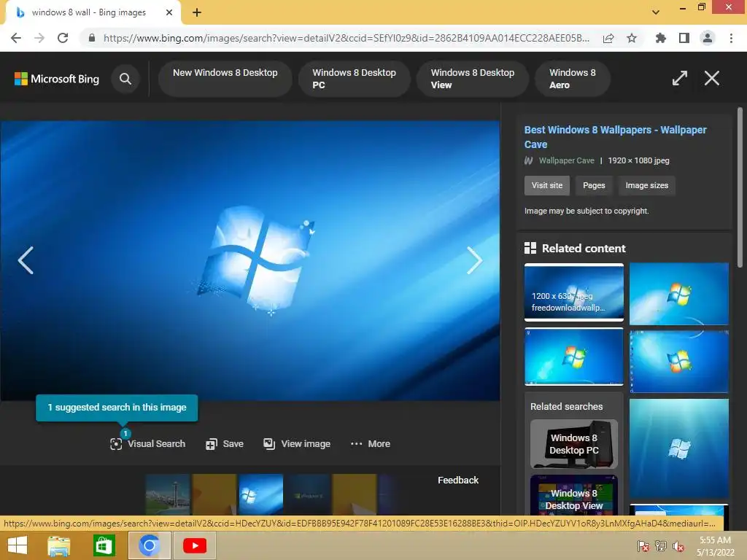Save this image to collection
This screenshot has height=560, width=747.
(x=225, y=444)
